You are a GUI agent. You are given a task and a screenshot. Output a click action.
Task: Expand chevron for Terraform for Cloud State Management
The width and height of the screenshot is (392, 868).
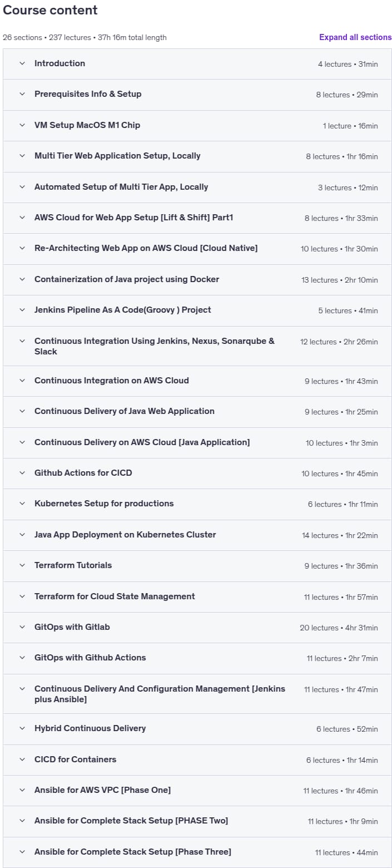coord(22,596)
